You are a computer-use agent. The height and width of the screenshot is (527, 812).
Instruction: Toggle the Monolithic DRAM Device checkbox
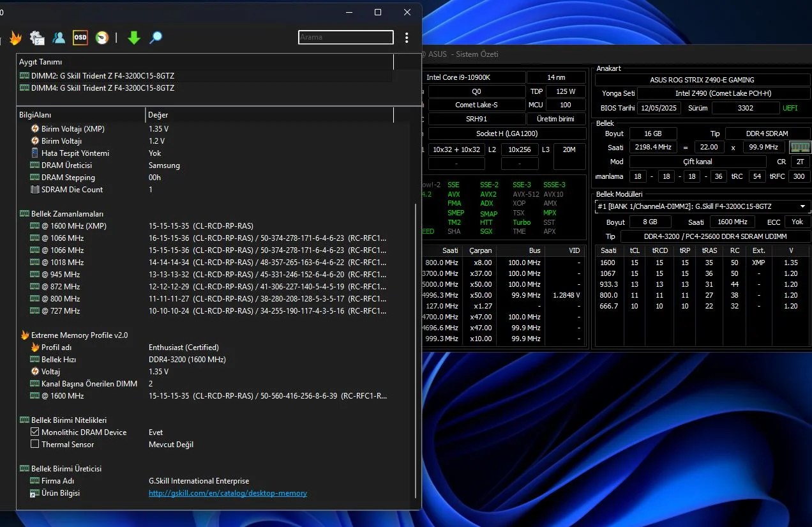tap(35, 432)
